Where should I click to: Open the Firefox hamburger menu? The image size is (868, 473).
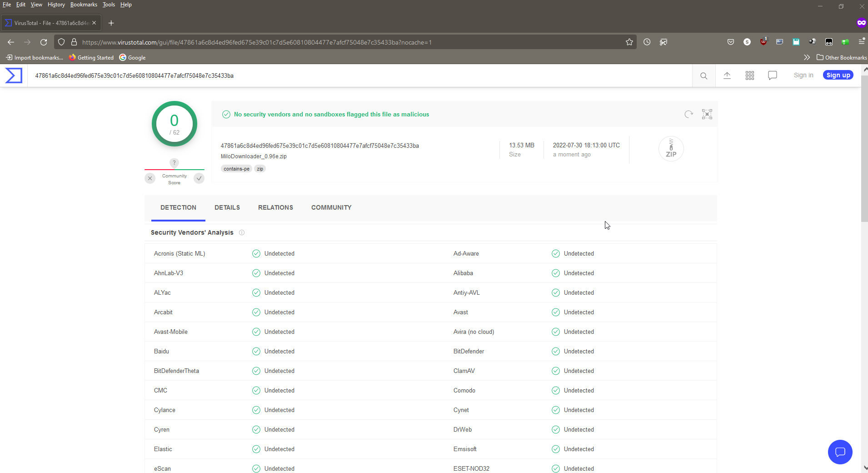(862, 42)
